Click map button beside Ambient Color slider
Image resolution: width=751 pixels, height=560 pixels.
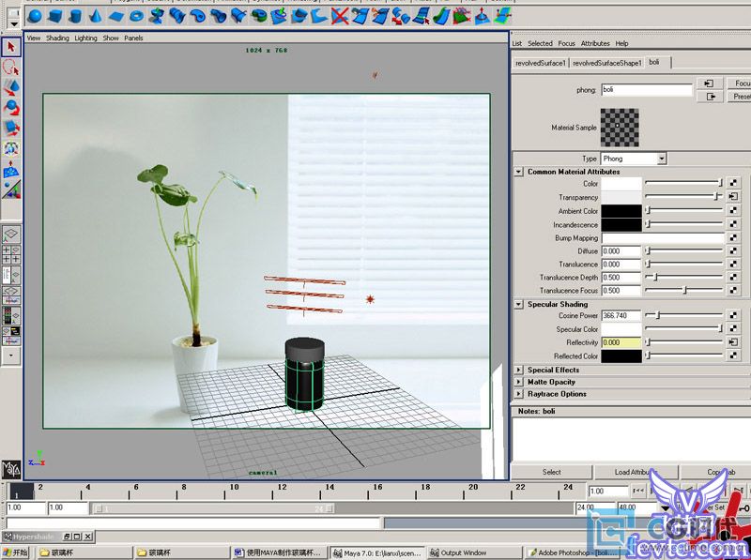pos(733,211)
